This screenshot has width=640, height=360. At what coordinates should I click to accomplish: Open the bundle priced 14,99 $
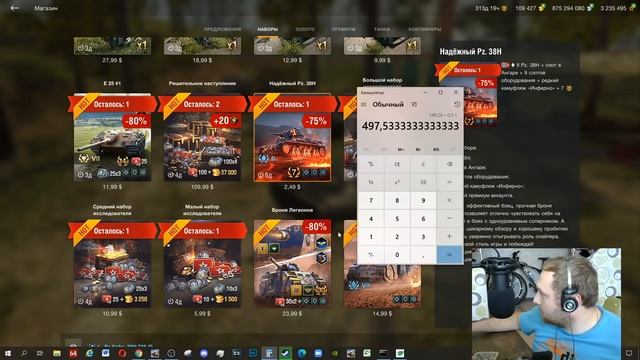tap(382, 286)
